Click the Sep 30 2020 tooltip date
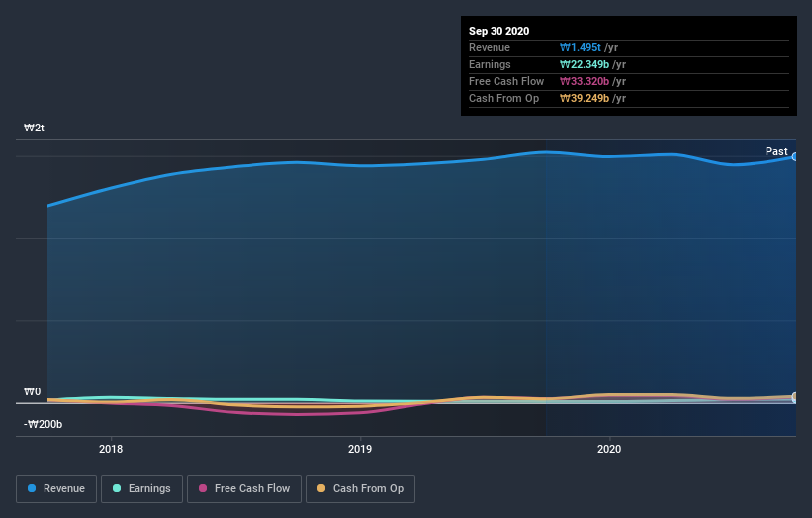Screen dimensions: 812x518 [x=498, y=31]
